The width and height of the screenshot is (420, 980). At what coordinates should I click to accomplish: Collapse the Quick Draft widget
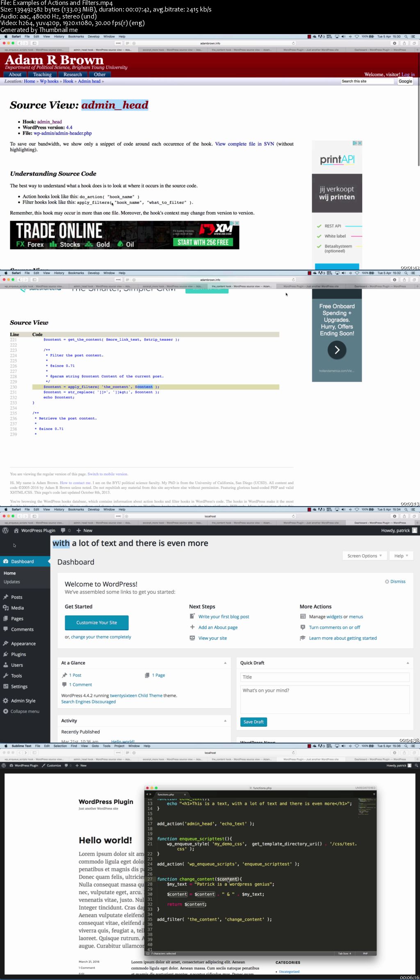coord(408,663)
